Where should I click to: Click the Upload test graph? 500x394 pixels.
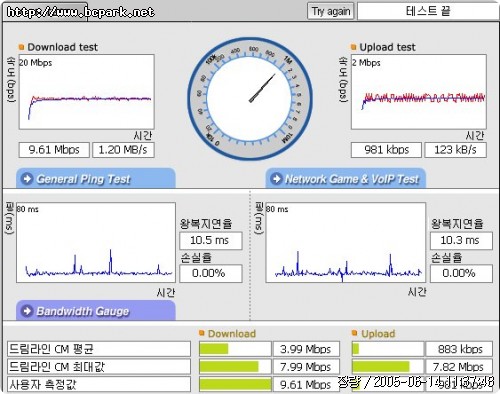[x=419, y=92]
